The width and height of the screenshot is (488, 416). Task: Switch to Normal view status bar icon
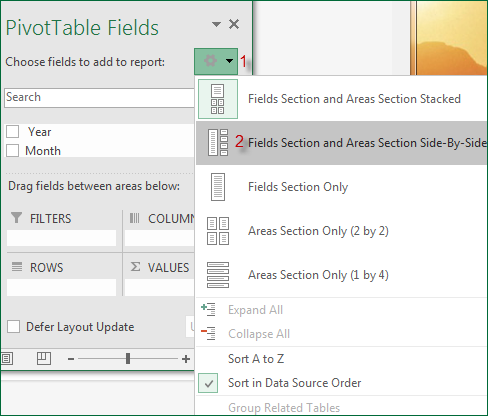(x=7, y=359)
